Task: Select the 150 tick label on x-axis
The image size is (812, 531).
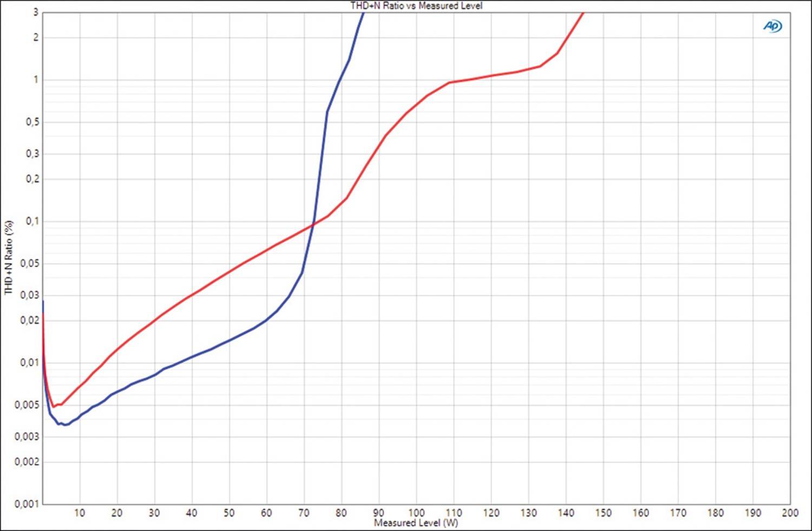Action: point(603,513)
